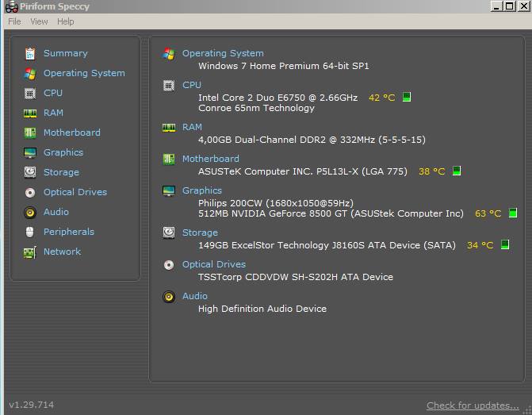Select CPU label in the sidebar
The height and width of the screenshot is (415, 532).
pyautogui.click(x=53, y=93)
